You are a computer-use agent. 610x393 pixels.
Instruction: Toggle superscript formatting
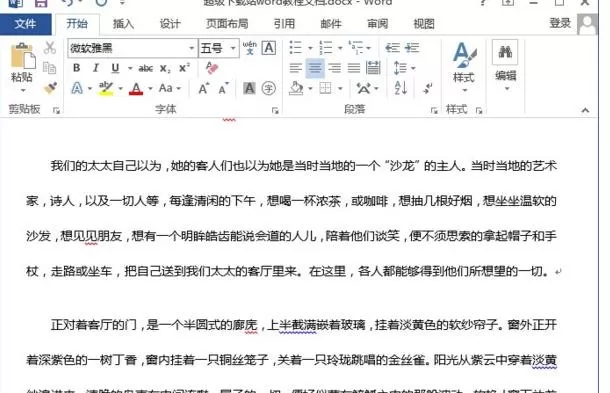pos(184,68)
